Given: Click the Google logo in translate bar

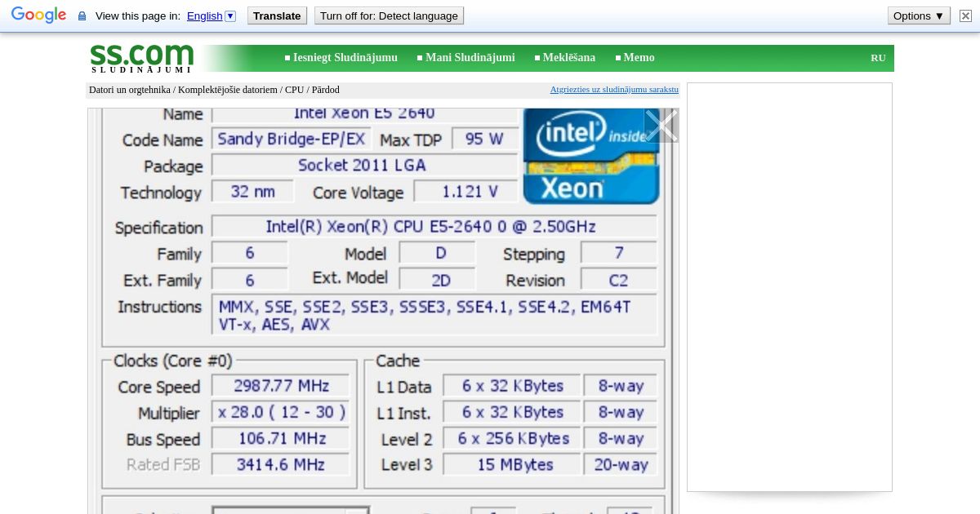Looking at the screenshot, I should (38, 16).
